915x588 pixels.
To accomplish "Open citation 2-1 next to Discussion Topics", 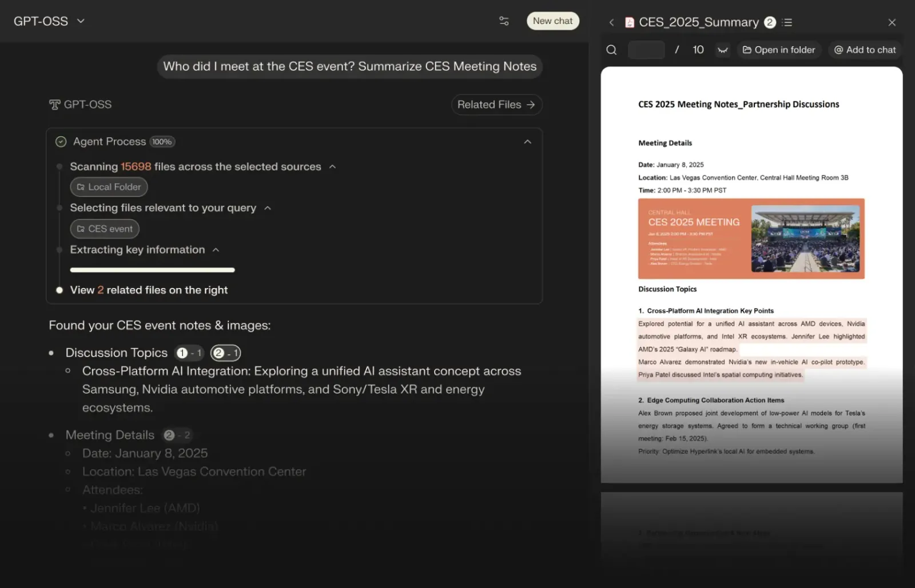I will [x=225, y=353].
